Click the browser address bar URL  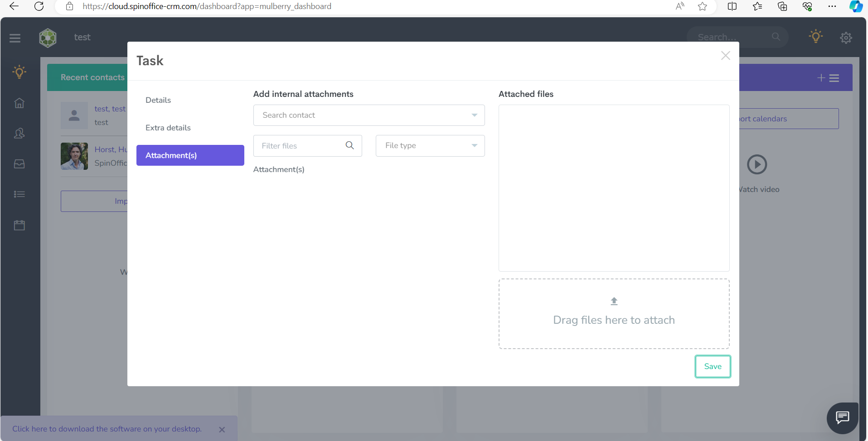point(207,6)
